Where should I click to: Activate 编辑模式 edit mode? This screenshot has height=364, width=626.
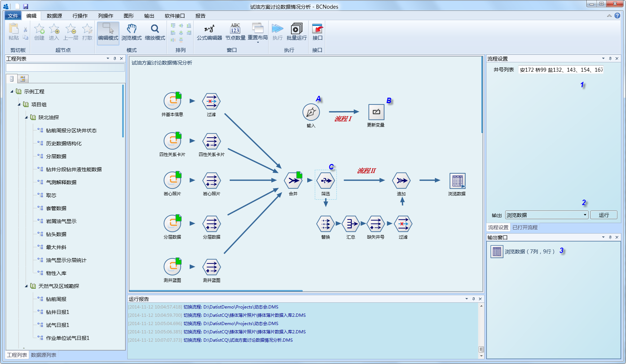pos(108,32)
